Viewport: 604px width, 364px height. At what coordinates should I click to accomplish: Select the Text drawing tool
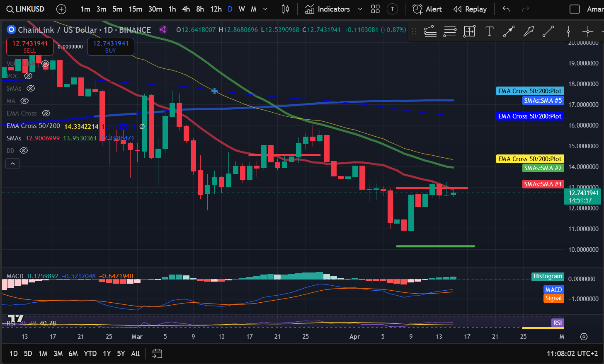[489, 31]
